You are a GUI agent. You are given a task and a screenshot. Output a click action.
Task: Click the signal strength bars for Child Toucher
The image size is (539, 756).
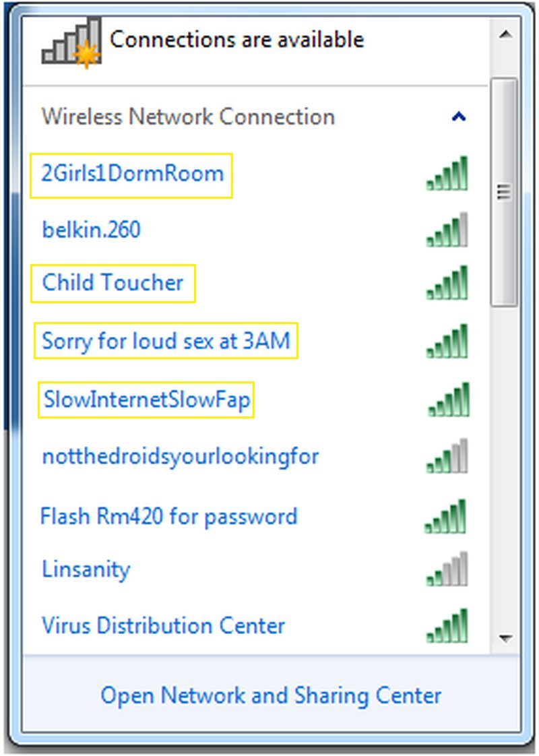(x=447, y=283)
